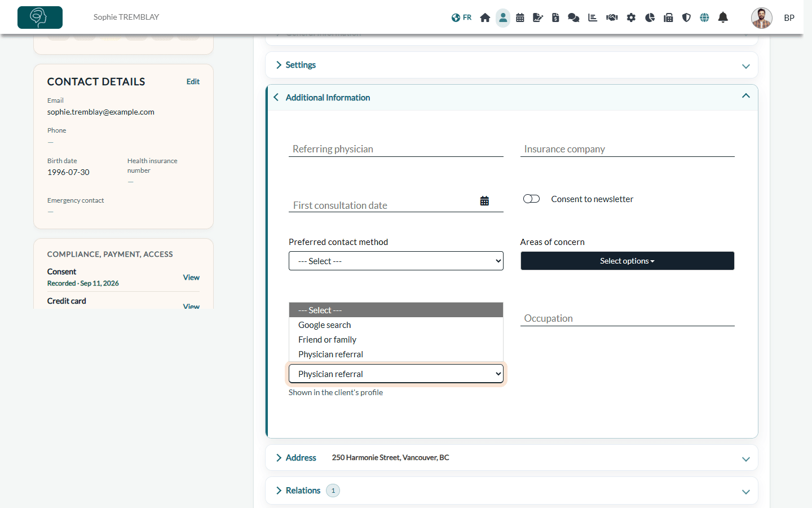This screenshot has width=812, height=508.
Task: Open the security shield icon
Action: click(x=686, y=17)
